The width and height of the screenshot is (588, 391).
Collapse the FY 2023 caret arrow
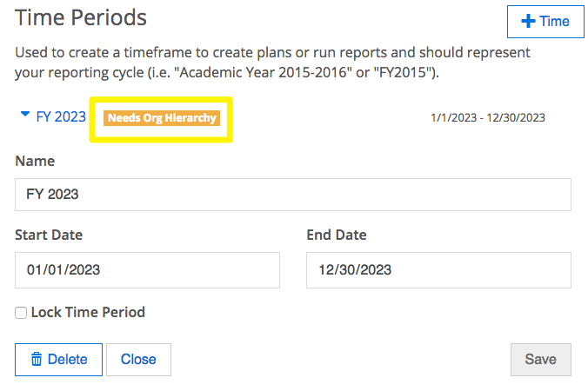point(24,114)
